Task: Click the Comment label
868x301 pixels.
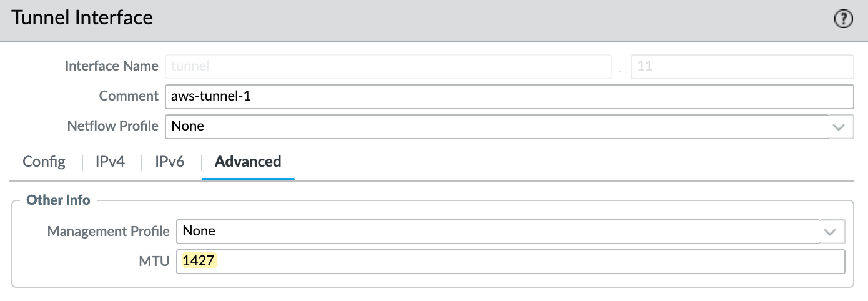Action: tap(129, 96)
